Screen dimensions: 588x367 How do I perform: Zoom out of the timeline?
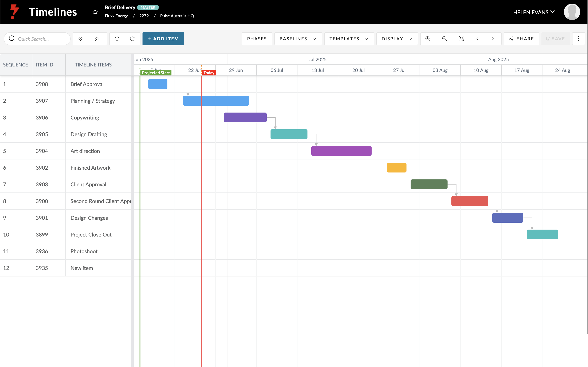tap(445, 39)
